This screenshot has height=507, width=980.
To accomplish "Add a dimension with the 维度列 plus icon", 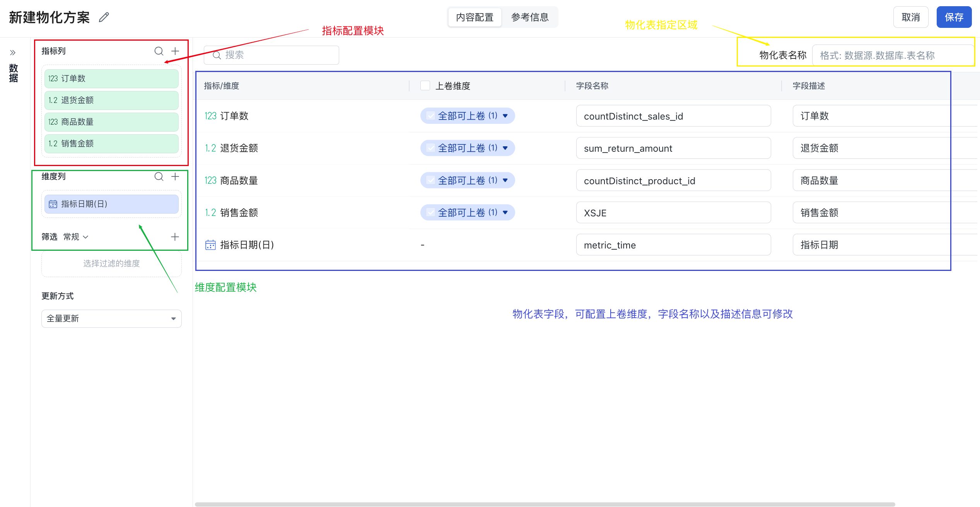I will click(x=175, y=176).
